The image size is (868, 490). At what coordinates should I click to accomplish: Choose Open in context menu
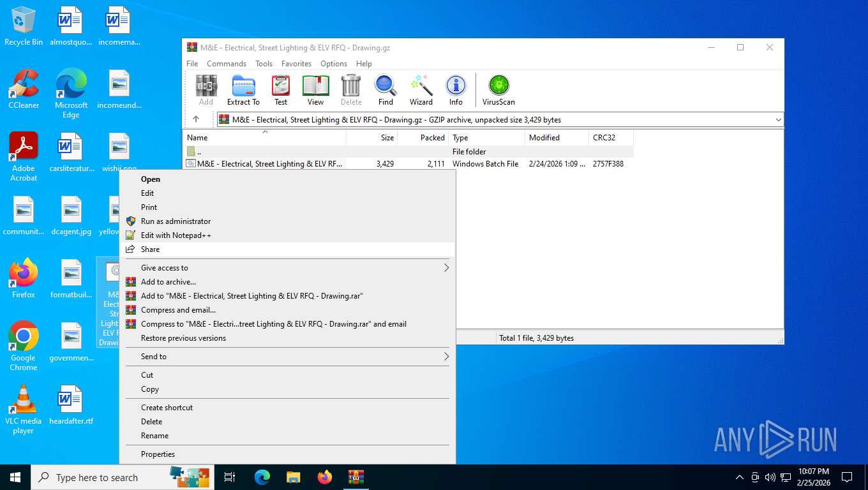pyautogui.click(x=287, y=179)
